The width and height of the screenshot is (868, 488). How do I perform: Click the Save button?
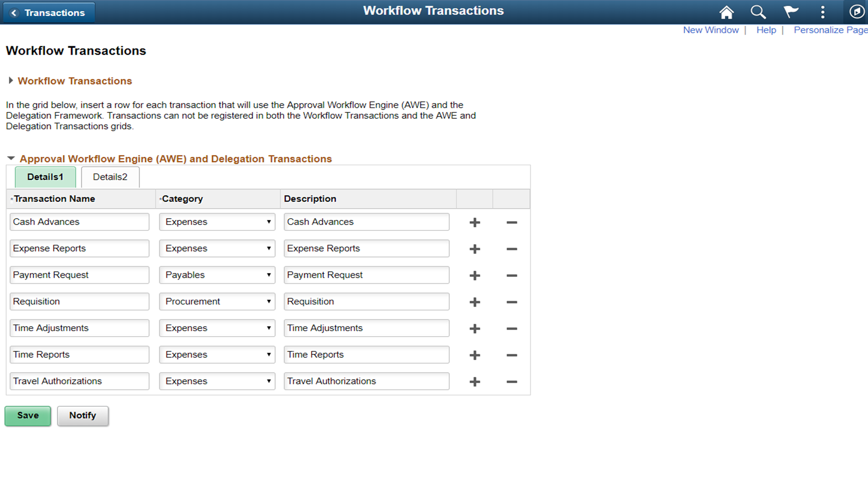[28, 415]
